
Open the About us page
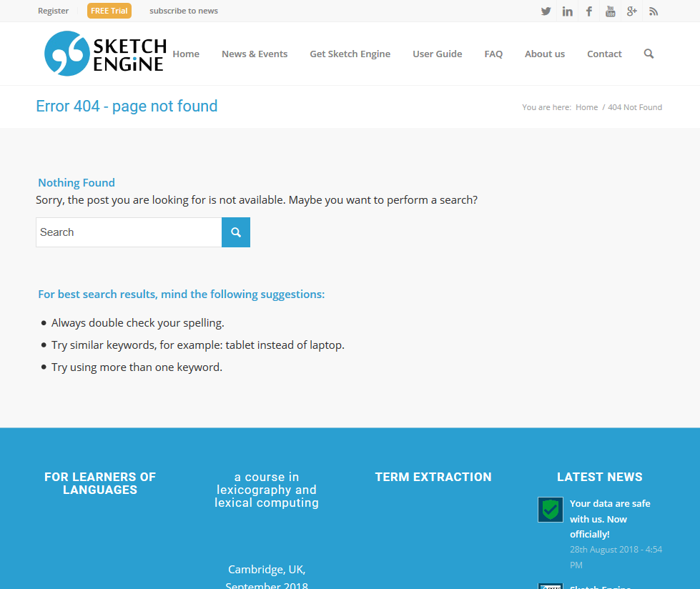coord(544,54)
